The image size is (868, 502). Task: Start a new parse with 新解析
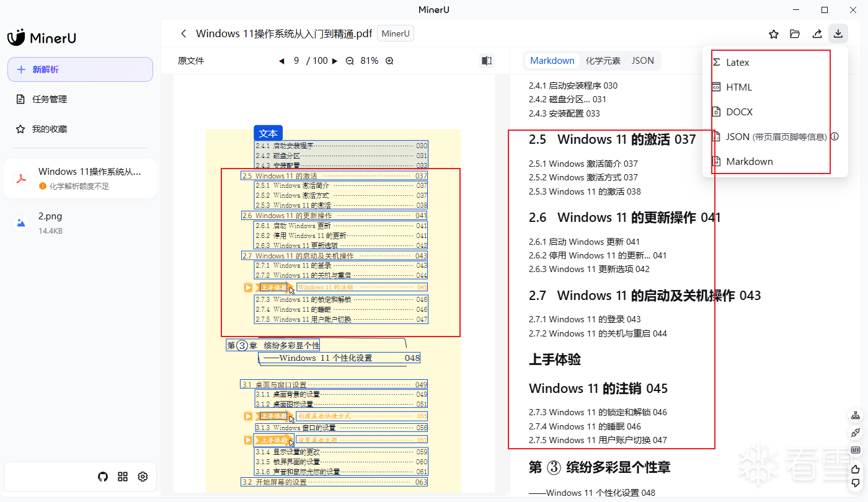80,69
